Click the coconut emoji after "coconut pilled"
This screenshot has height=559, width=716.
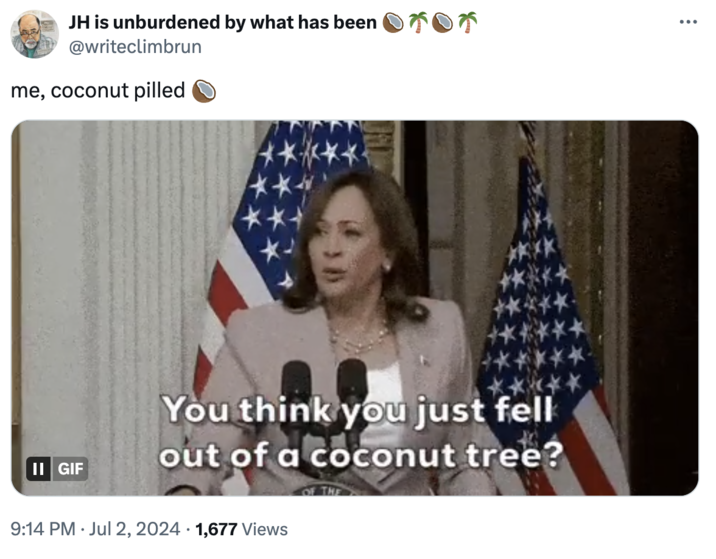pyautogui.click(x=204, y=91)
